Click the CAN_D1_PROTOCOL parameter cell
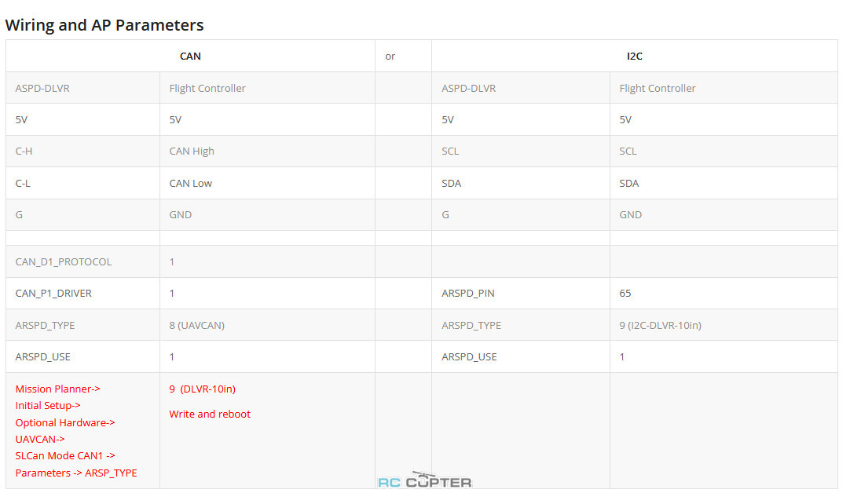This screenshot has height=504, width=850. [x=83, y=261]
